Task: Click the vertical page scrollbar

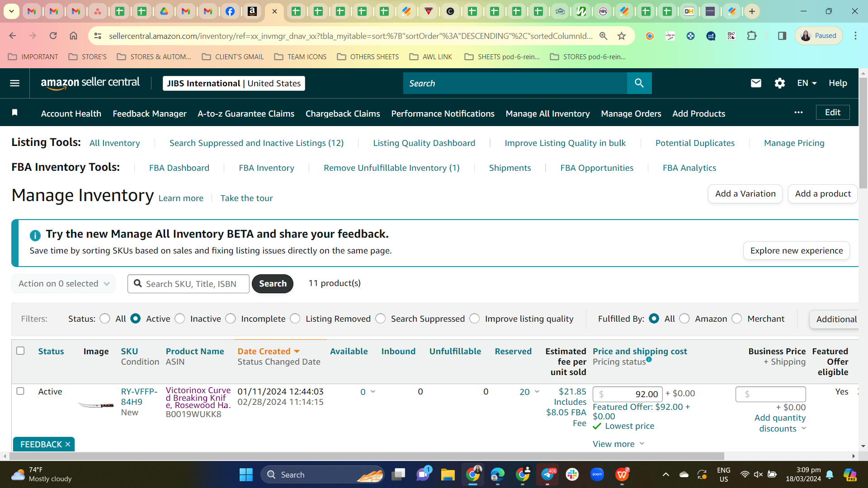Action: [x=863, y=133]
